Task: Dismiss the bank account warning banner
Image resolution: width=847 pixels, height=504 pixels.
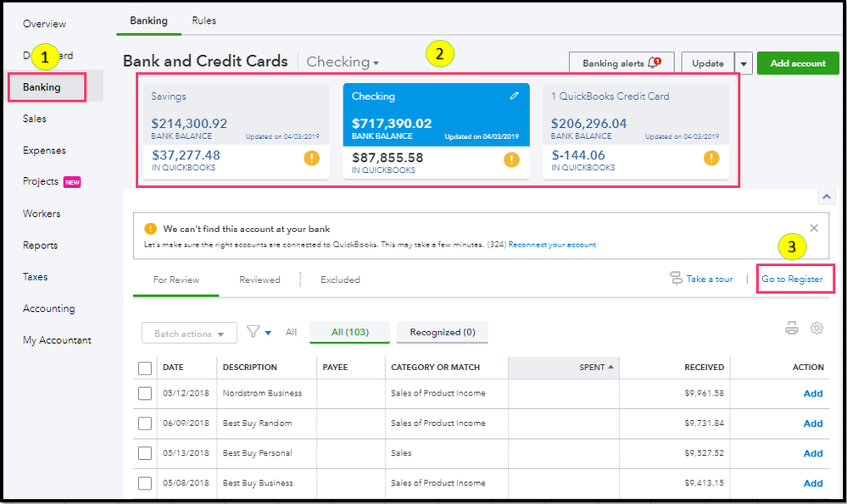Action: [814, 228]
